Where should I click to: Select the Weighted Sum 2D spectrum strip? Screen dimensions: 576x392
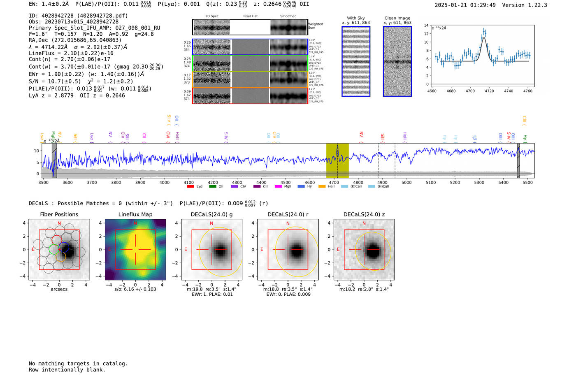[x=250, y=27]
